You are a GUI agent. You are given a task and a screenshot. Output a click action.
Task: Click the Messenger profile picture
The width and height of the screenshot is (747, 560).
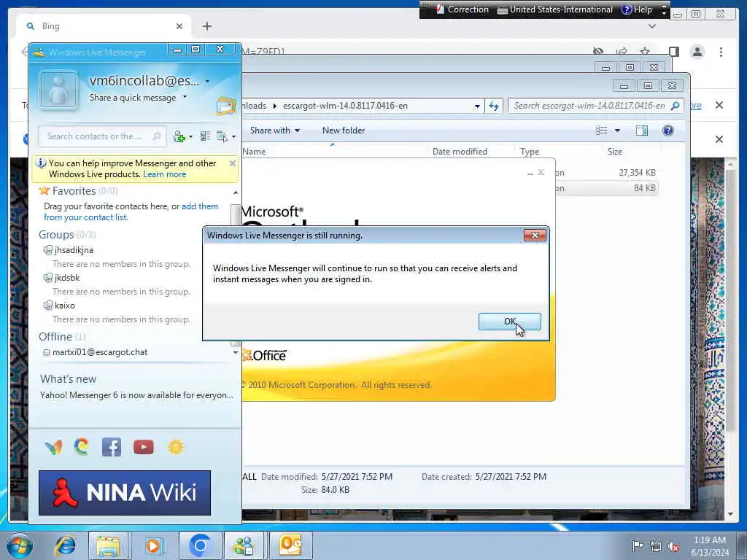click(58, 90)
